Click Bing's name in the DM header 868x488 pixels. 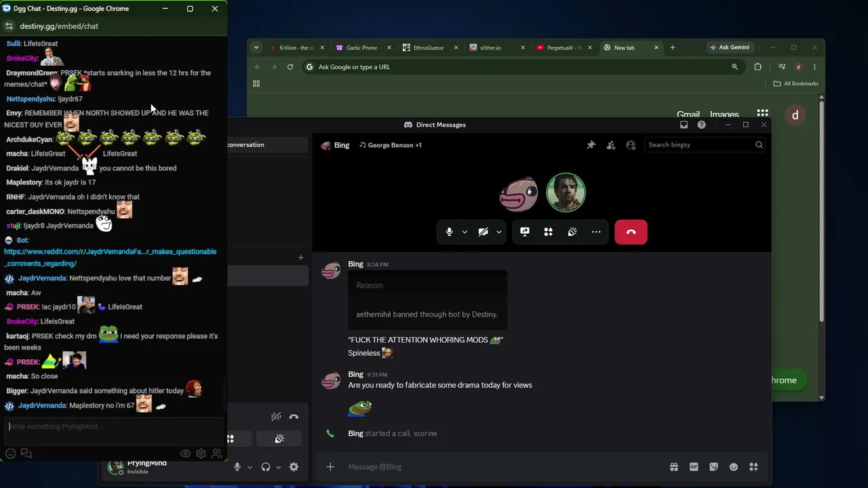pos(342,145)
